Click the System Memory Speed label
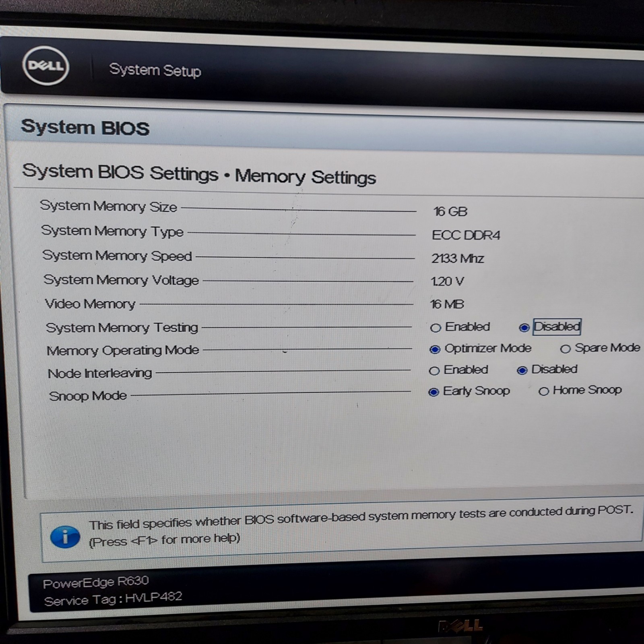Viewport: 644px width, 644px height. 117,256
